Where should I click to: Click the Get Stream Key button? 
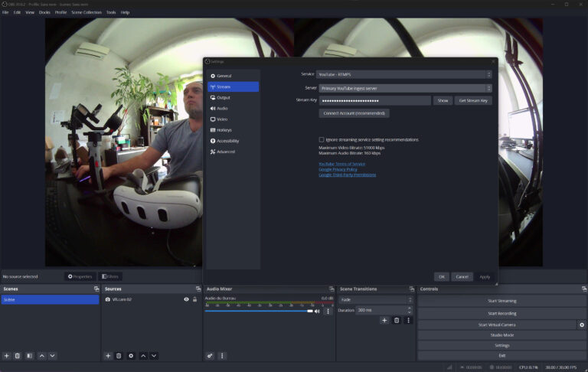(x=473, y=100)
